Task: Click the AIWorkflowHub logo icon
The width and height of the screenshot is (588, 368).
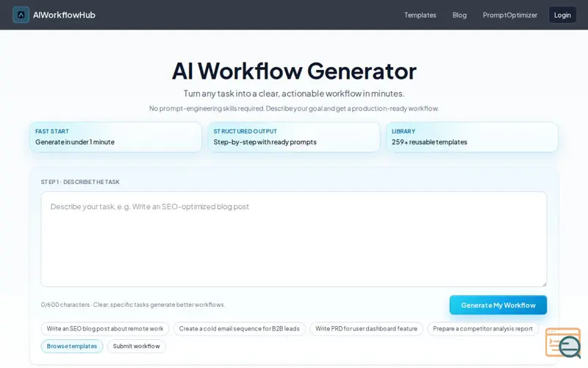Action: tap(21, 15)
